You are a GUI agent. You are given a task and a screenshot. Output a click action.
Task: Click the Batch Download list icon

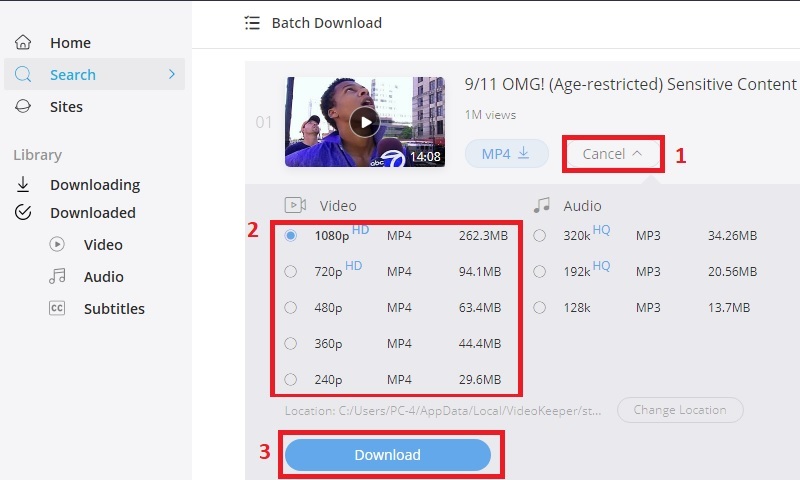click(252, 23)
